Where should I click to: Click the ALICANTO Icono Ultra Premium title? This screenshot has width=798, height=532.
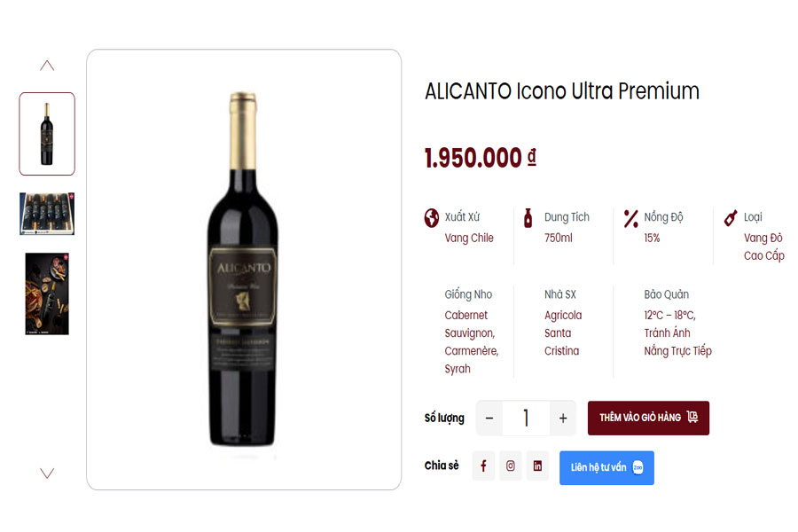point(559,91)
